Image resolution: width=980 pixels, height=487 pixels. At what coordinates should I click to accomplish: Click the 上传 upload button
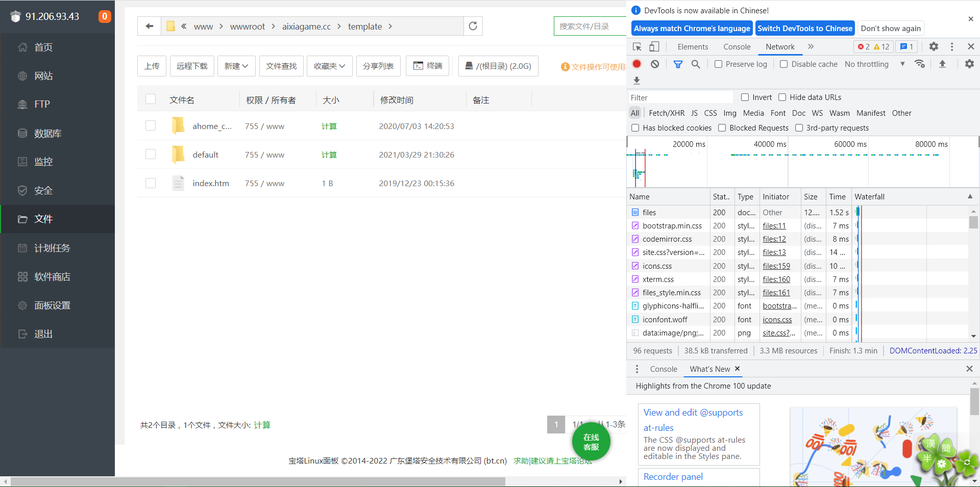pyautogui.click(x=152, y=66)
